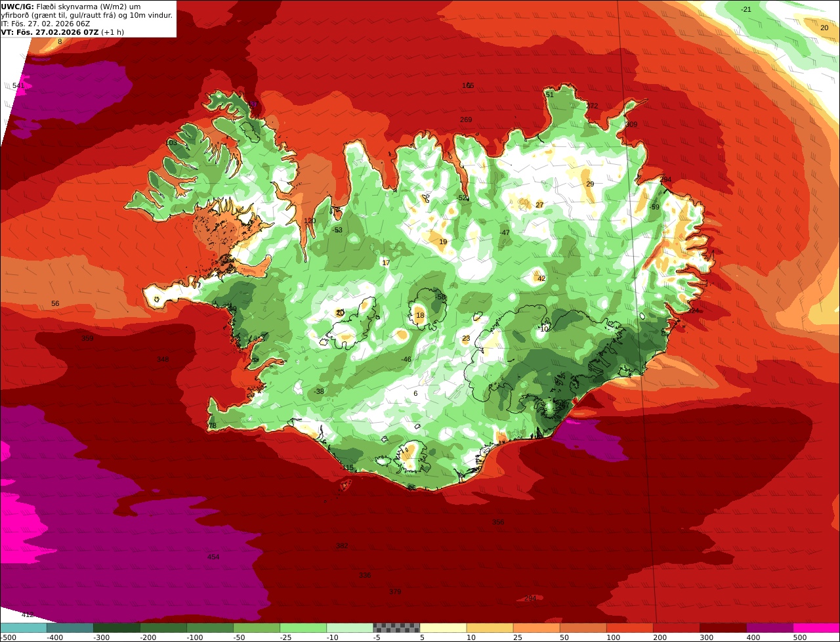Screen dimensions: 840x642
Task: Click the dark teal -400 to -300 legend swatch
Action: [70, 628]
